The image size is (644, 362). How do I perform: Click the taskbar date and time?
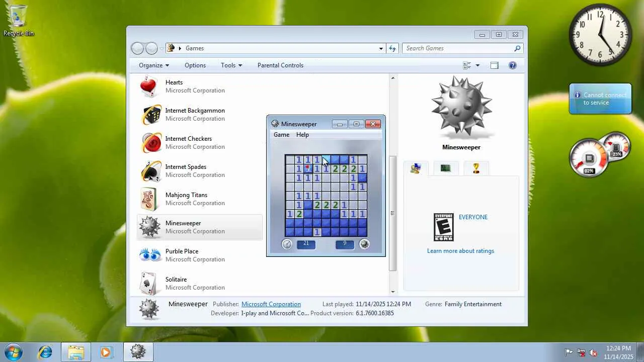(618, 352)
